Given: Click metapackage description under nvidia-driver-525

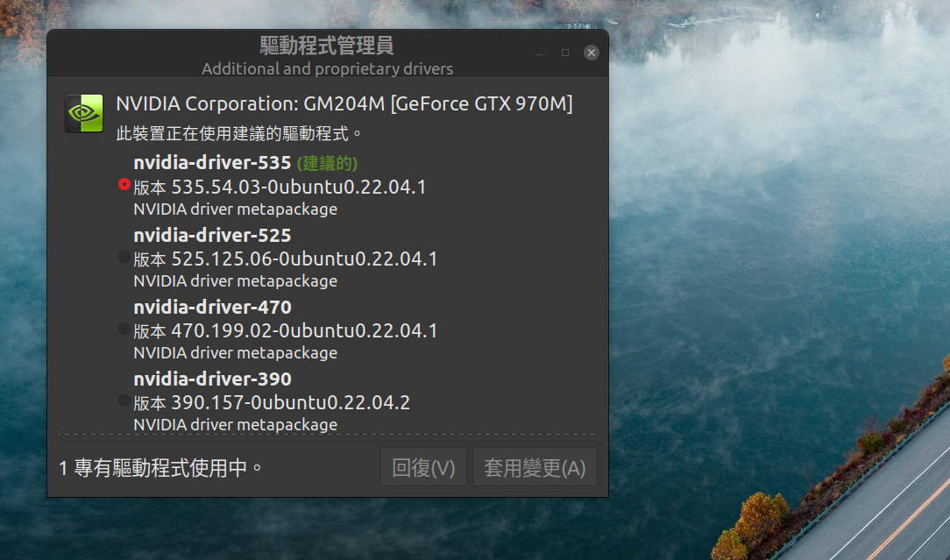Looking at the screenshot, I should click(x=236, y=281).
